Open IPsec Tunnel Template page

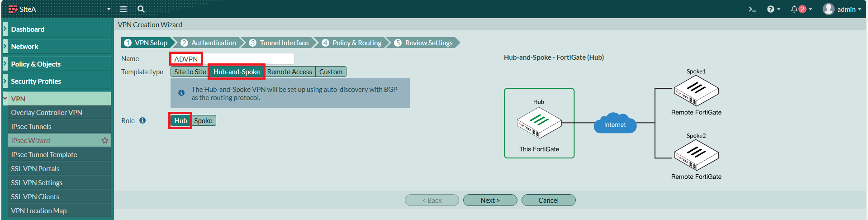tap(59, 154)
